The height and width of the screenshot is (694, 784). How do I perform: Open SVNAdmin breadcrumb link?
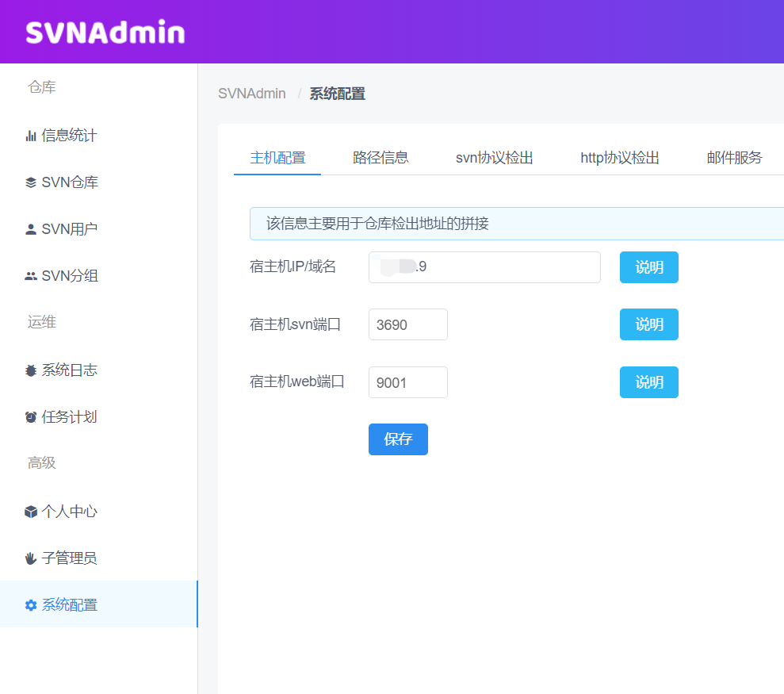(251, 93)
